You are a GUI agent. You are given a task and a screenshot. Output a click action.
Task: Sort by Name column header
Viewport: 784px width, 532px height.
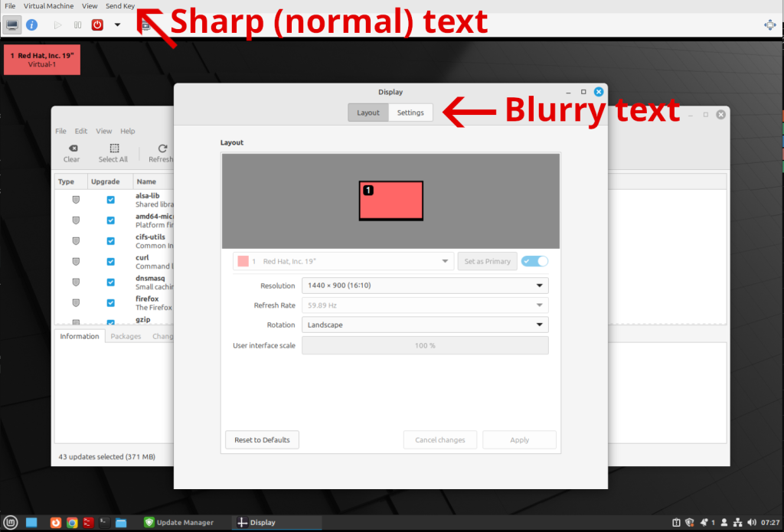pos(153,181)
